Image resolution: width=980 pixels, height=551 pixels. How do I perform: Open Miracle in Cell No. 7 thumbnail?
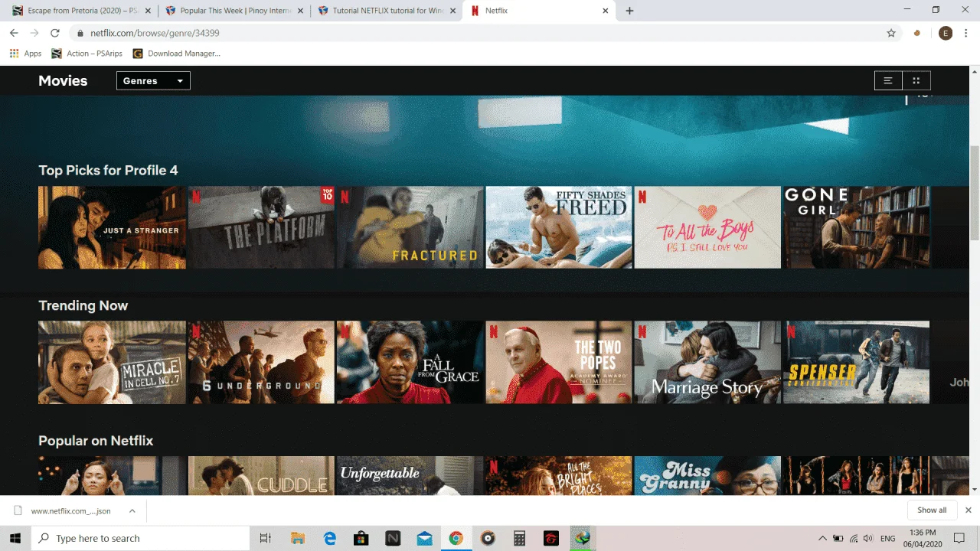coord(112,362)
